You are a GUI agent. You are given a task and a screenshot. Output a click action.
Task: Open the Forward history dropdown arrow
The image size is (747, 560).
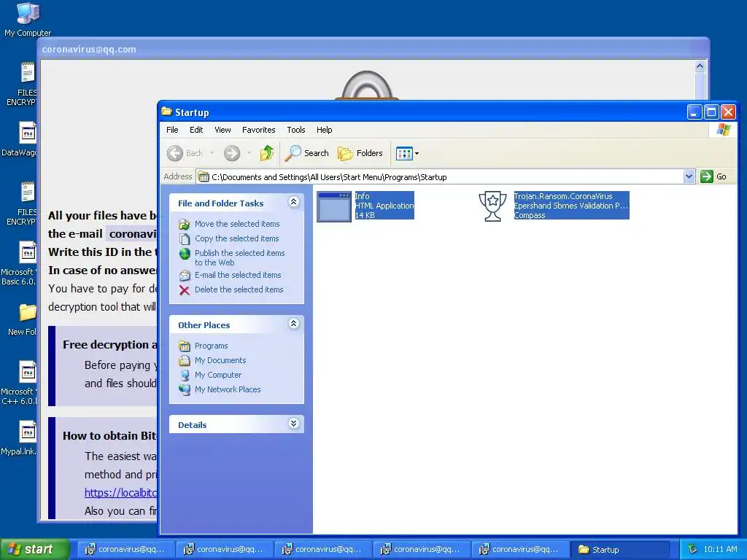coord(249,153)
